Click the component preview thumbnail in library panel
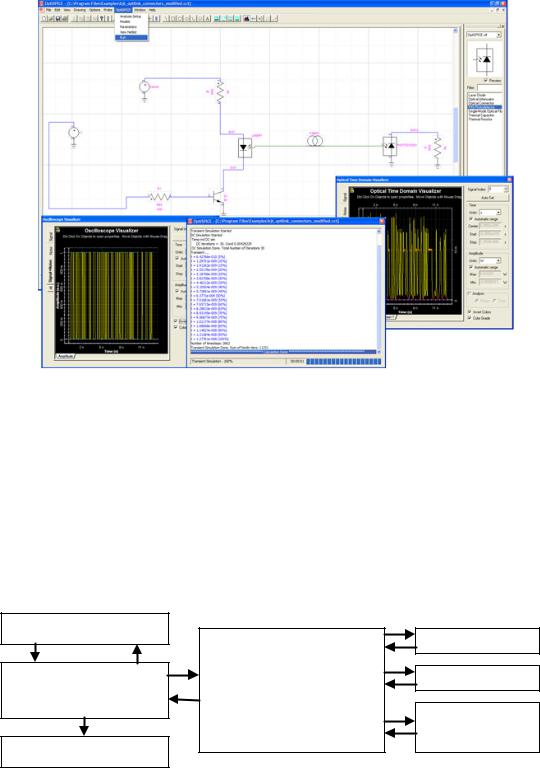The height and width of the screenshot is (768, 540). [484, 59]
